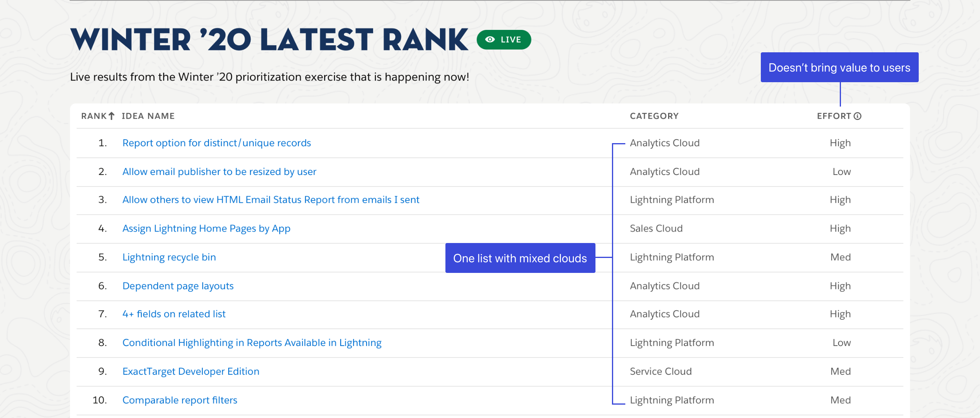
Task: Open Conditional Highlighting in Reports idea
Action: 252,343
